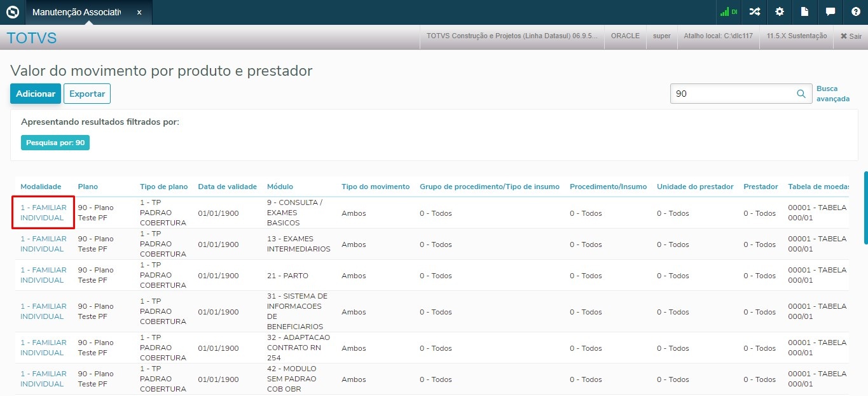The image size is (868, 396).
Task: Sort by Tipo do movimento column
Action: [x=375, y=187]
